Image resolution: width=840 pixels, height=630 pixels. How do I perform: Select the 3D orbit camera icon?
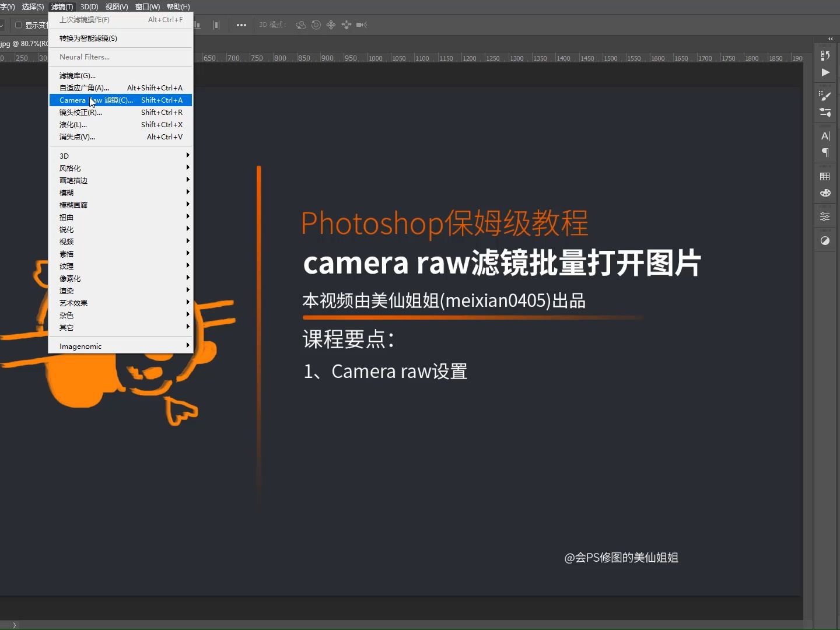[x=300, y=24]
